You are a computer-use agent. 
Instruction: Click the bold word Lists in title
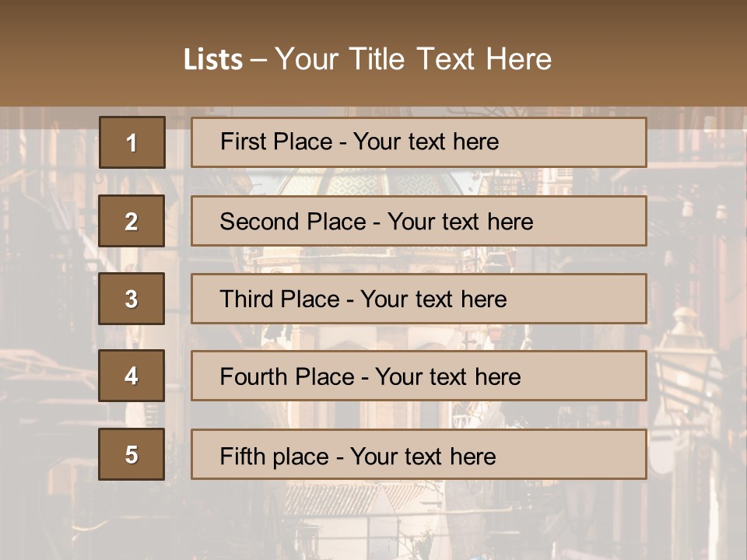[x=213, y=59]
